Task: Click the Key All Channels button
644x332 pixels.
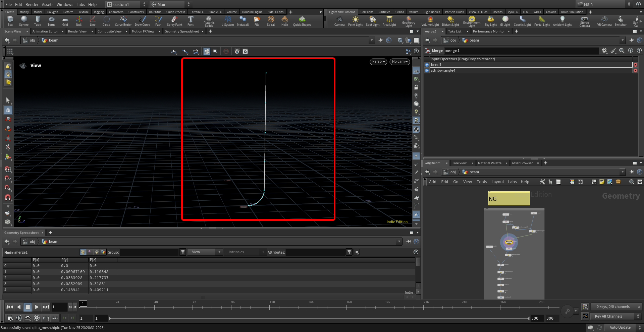Action: 608,316
